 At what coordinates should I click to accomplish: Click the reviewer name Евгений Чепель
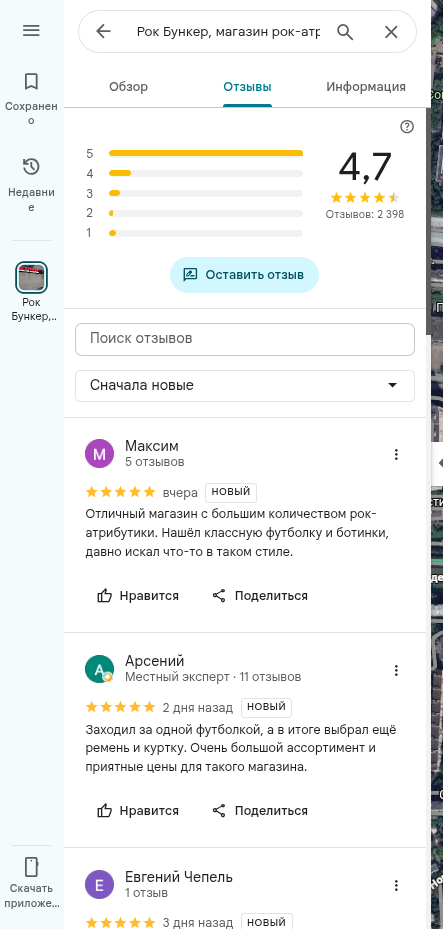[x=179, y=877]
